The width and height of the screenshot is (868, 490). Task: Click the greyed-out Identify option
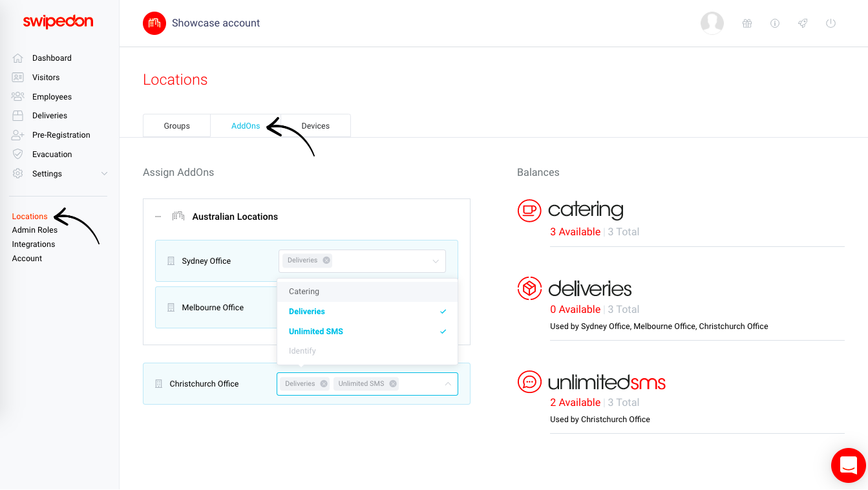pyautogui.click(x=367, y=351)
